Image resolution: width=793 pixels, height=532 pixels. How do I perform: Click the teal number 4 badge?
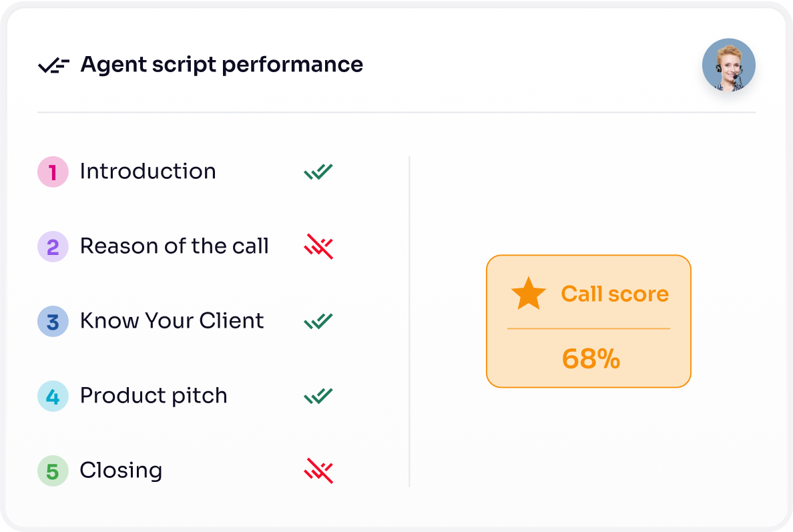tap(53, 396)
